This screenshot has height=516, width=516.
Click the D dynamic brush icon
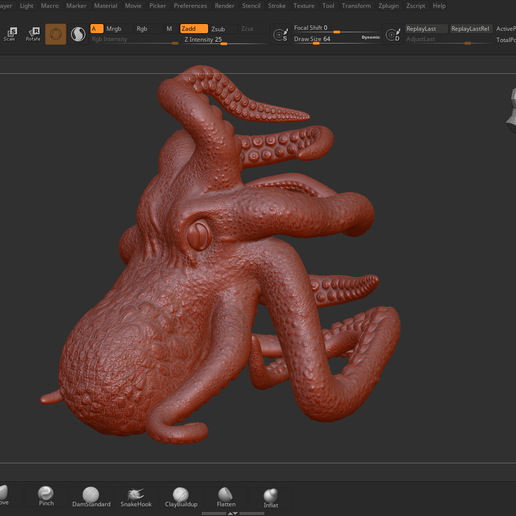393,34
